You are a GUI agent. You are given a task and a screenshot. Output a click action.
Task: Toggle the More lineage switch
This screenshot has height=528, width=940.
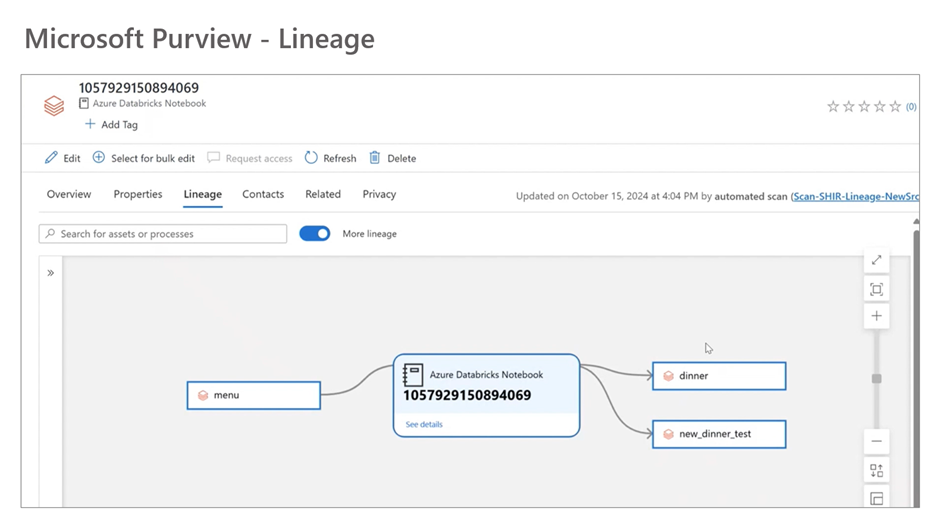[x=315, y=234]
